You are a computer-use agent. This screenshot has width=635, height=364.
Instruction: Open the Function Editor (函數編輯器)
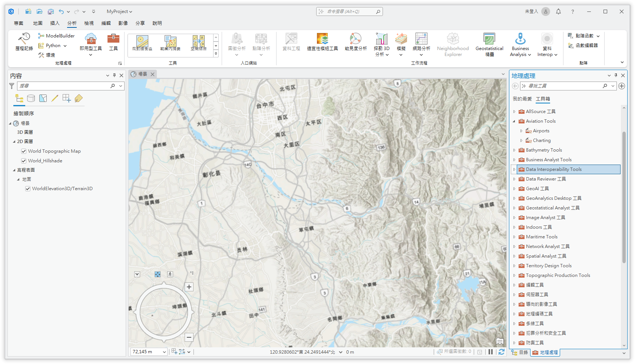pyautogui.click(x=583, y=46)
